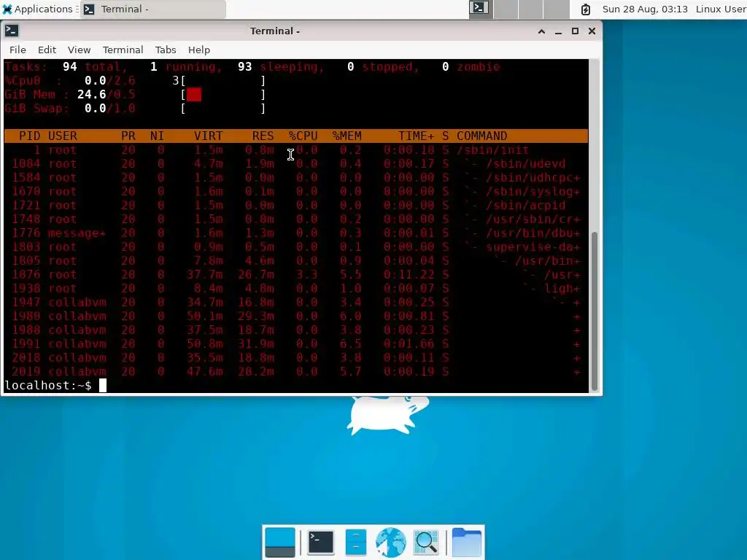Click PID 2019 in the process list

click(26, 371)
